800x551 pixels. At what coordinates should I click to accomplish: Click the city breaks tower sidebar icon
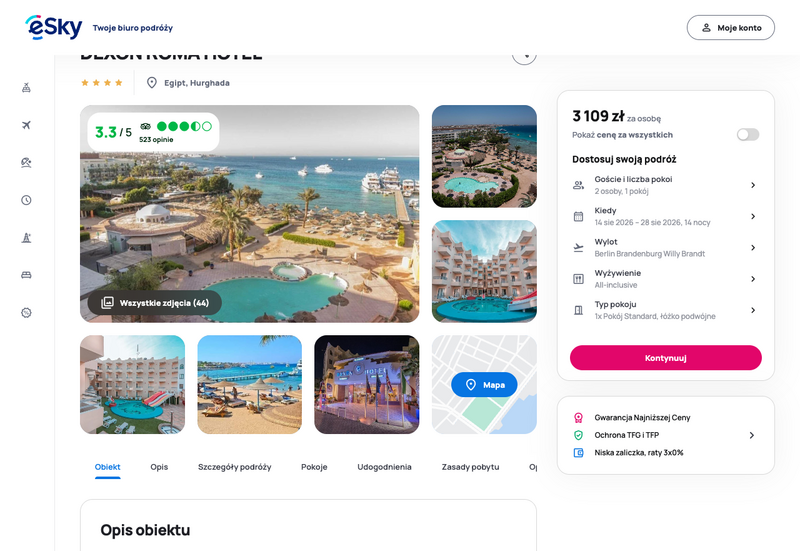[27, 238]
